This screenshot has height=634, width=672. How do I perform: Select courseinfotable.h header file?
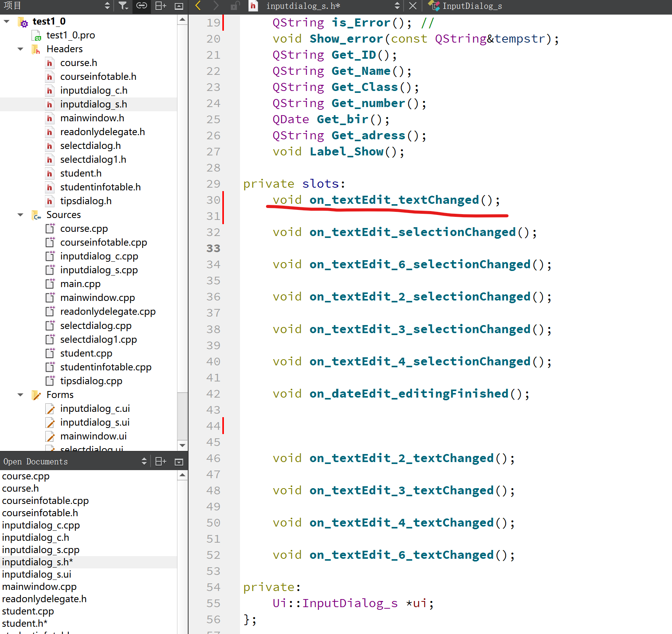pyautogui.click(x=98, y=77)
